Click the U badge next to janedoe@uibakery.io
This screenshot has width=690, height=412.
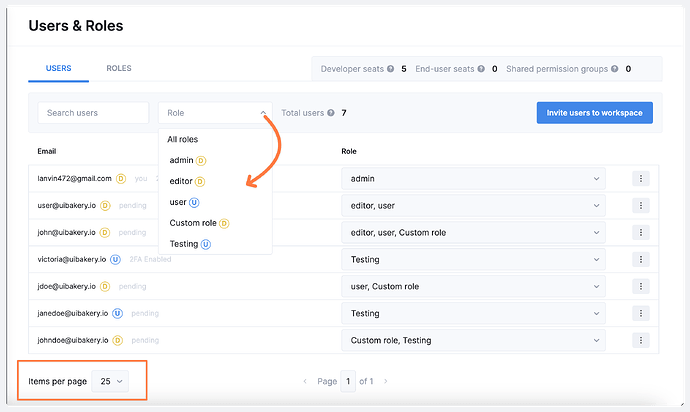click(x=117, y=313)
